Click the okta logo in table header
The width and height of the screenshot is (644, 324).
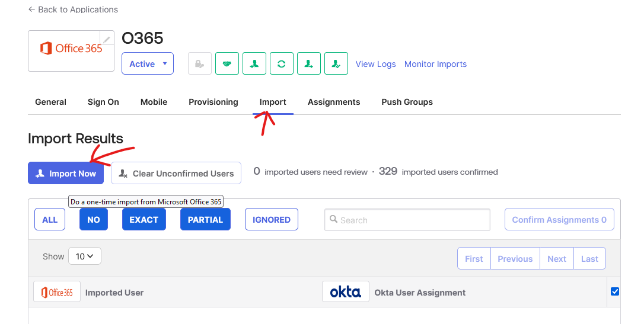tap(345, 291)
